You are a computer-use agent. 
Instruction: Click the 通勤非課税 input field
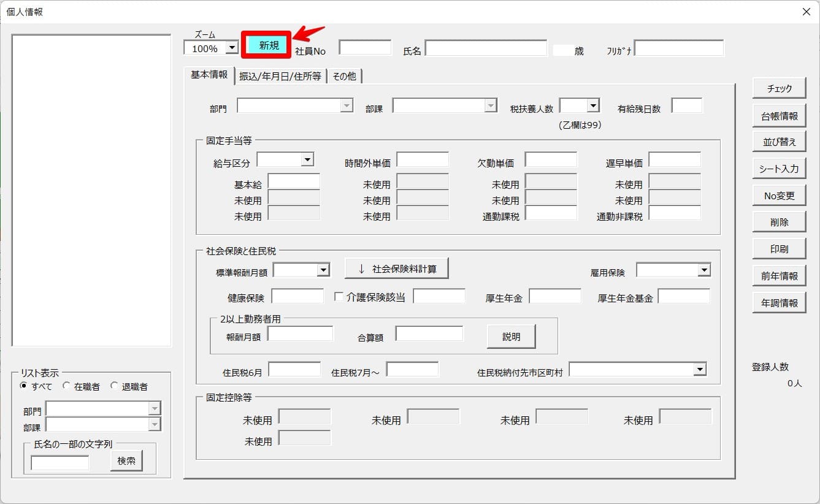675,213
